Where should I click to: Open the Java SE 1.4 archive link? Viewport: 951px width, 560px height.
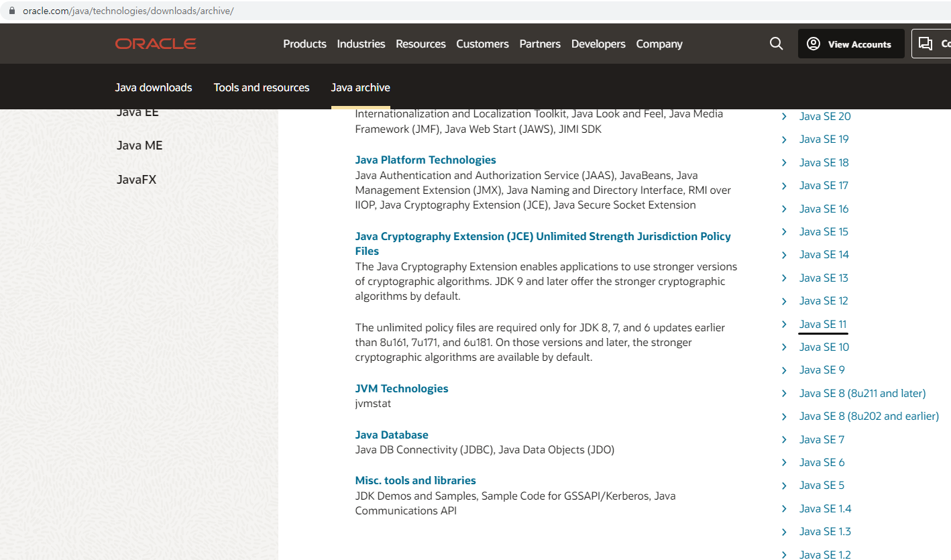(826, 508)
